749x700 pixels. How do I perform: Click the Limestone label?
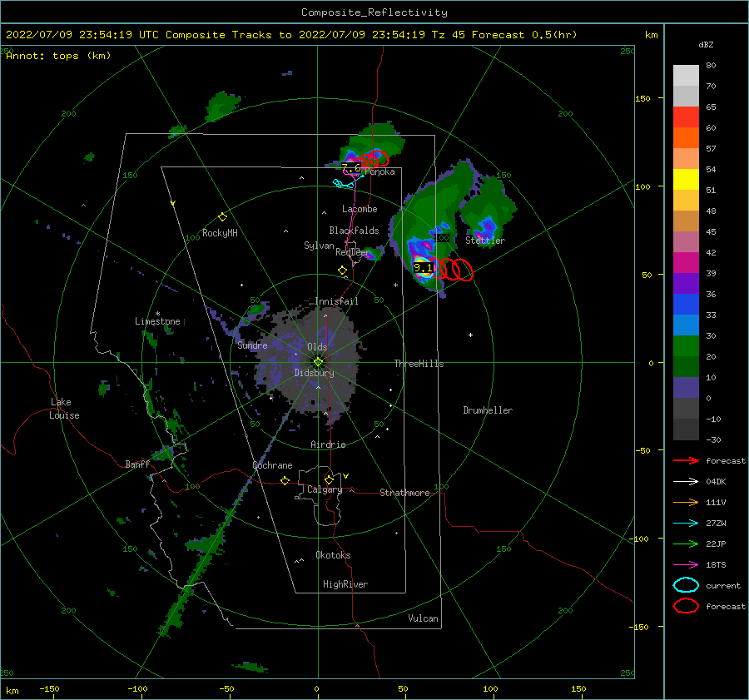point(157,321)
